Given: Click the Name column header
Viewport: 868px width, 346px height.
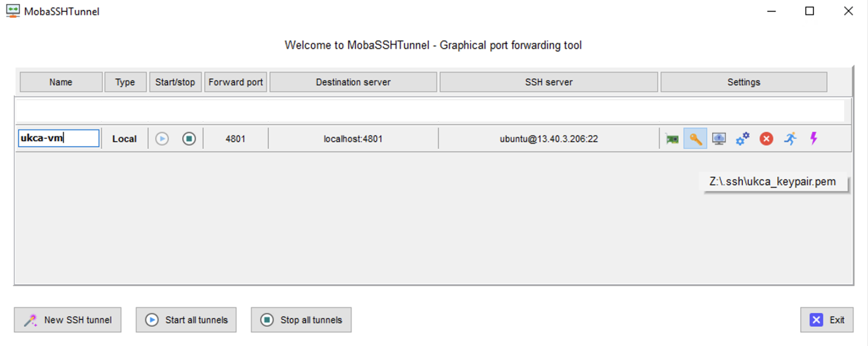Looking at the screenshot, I should pyautogui.click(x=61, y=82).
